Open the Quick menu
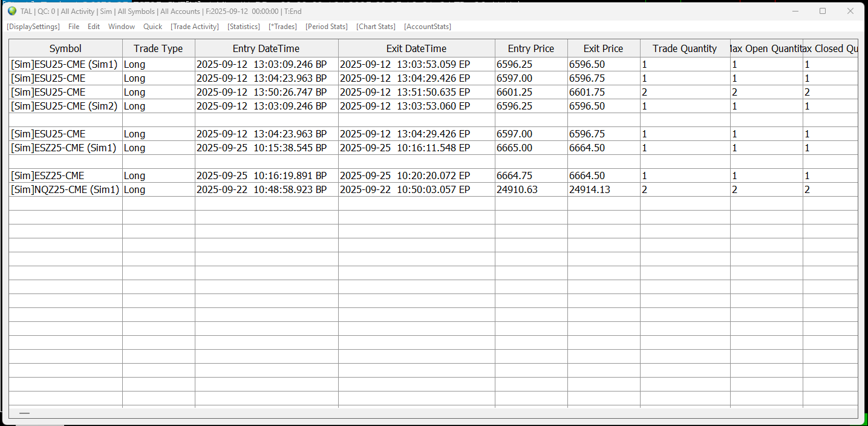868x426 pixels. (153, 27)
